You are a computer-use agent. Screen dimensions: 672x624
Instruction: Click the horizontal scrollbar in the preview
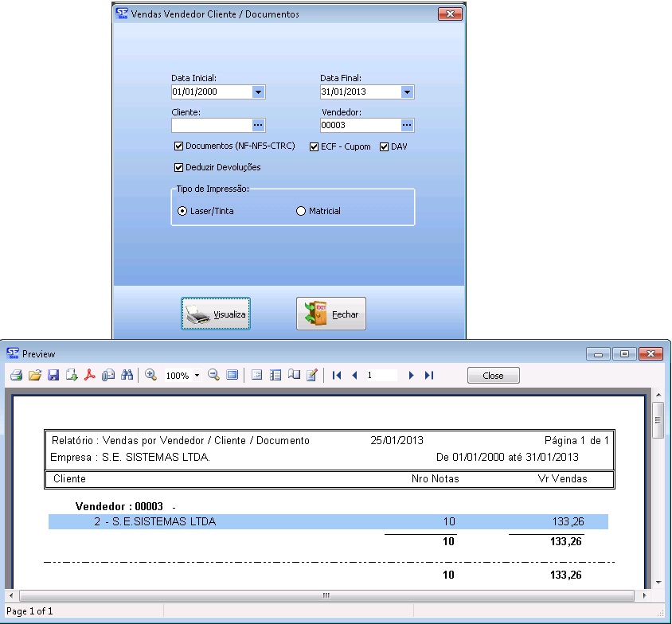coord(326,595)
